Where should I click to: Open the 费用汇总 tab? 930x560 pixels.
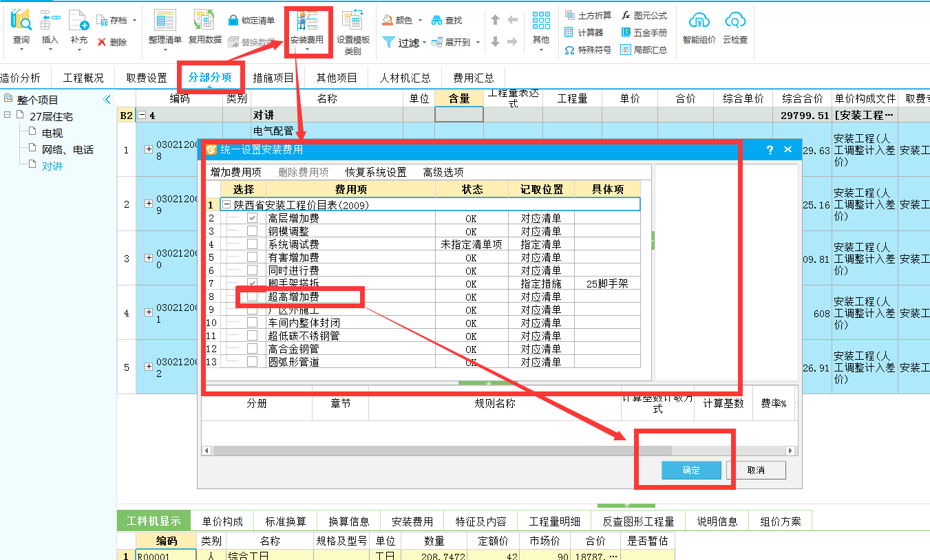474,78
